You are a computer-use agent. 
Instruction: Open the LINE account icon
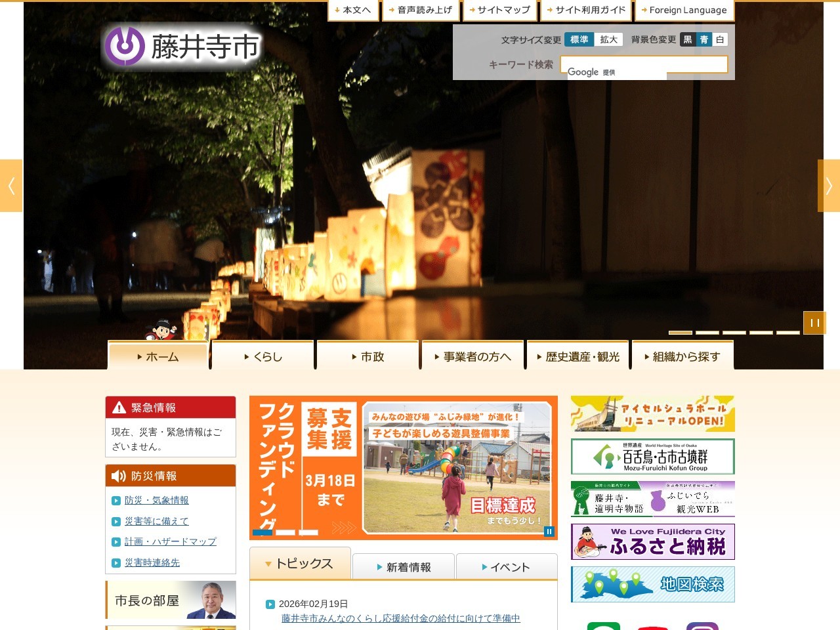[604, 627]
